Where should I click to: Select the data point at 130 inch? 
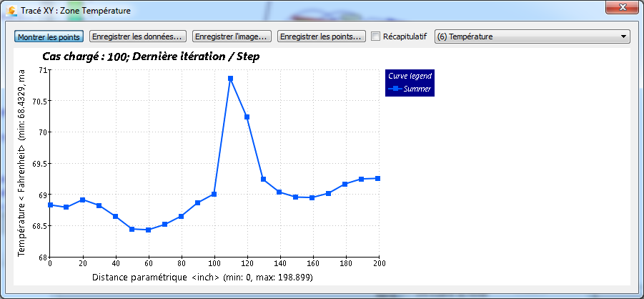click(263, 179)
